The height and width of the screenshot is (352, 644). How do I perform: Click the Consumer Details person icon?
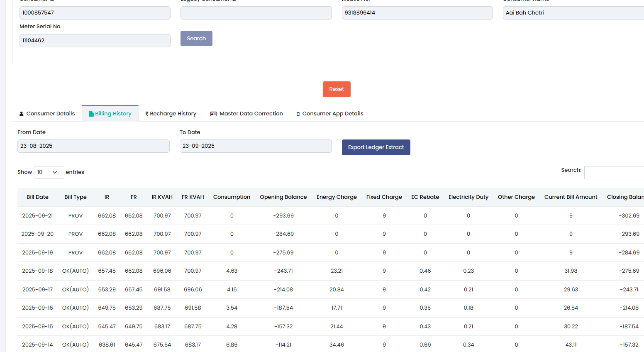[x=22, y=114]
